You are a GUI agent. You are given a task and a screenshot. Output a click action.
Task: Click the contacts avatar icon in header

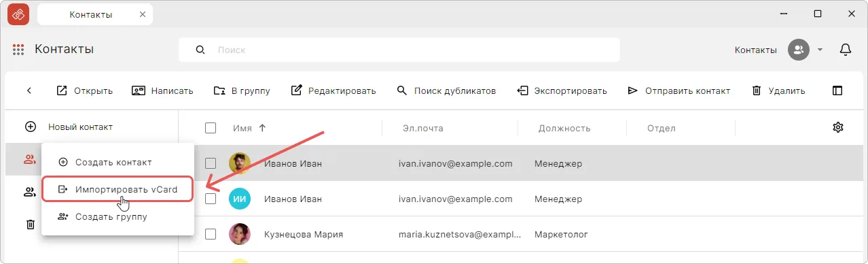(x=799, y=50)
